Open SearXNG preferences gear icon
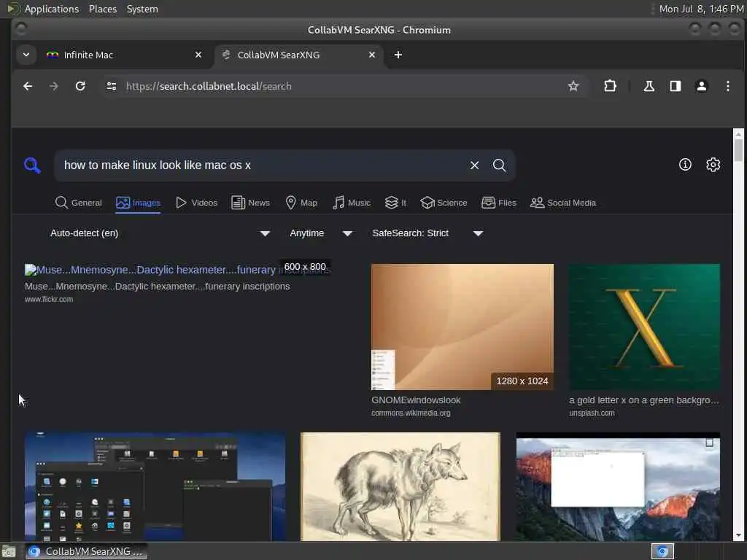Viewport: 747px width, 560px height. pos(713,165)
